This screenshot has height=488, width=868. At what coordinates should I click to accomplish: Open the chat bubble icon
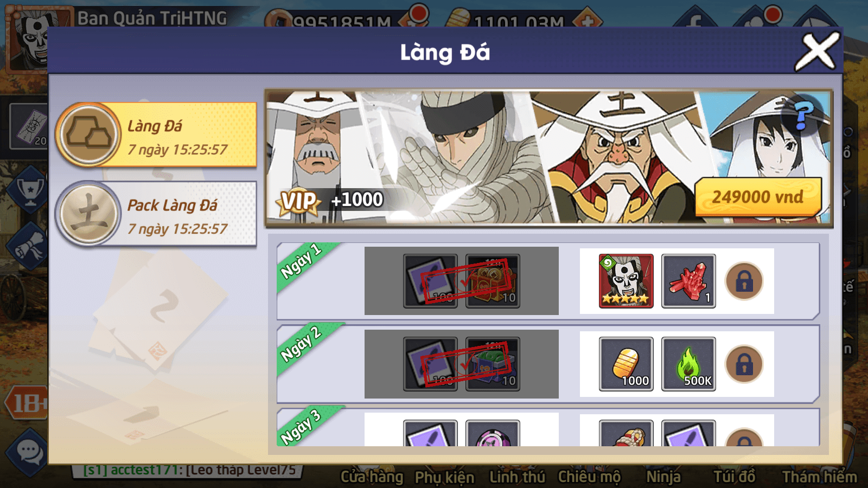tap(28, 452)
